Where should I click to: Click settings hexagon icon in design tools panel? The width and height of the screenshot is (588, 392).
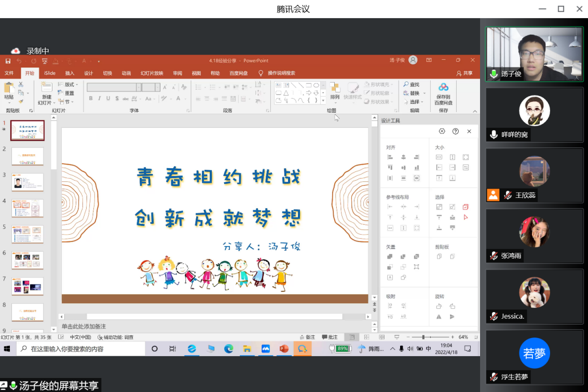click(442, 131)
